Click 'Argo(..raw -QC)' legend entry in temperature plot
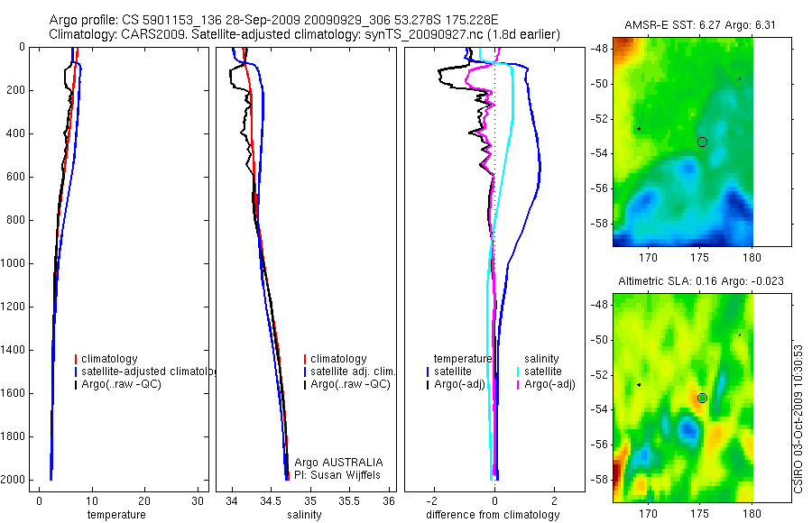Viewport: 812px width, 523px height. pos(121,384)
